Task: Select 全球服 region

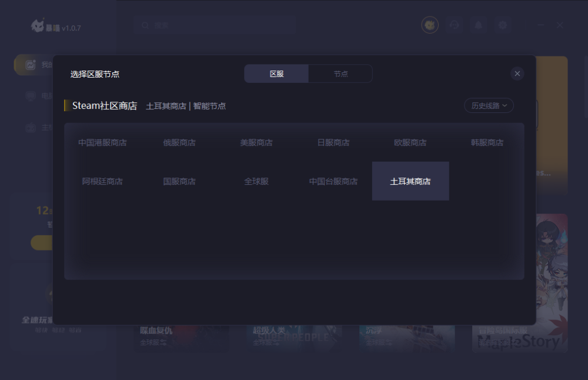Action: pyautogui.click(x=256, y=181)
